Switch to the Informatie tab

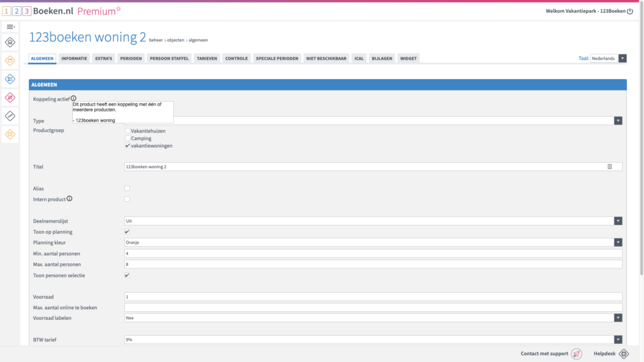74,58
